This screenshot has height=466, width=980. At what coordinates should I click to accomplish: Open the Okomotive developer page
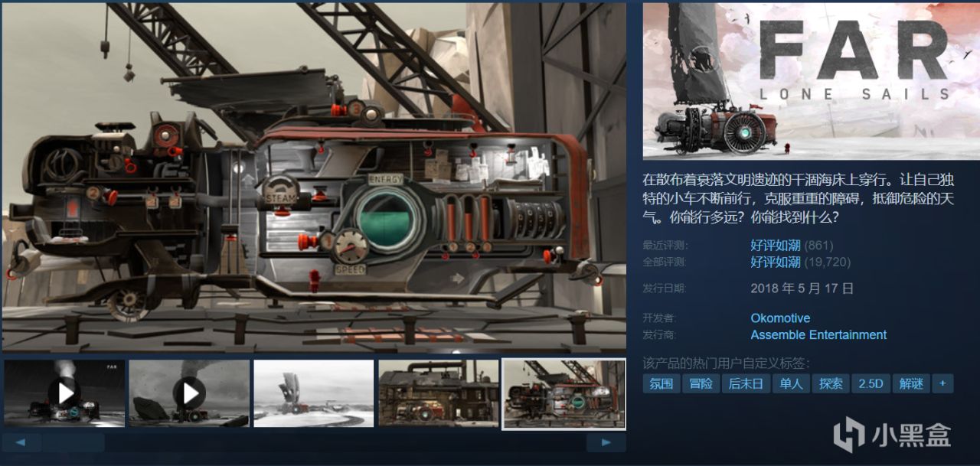[x=780, y=318]
